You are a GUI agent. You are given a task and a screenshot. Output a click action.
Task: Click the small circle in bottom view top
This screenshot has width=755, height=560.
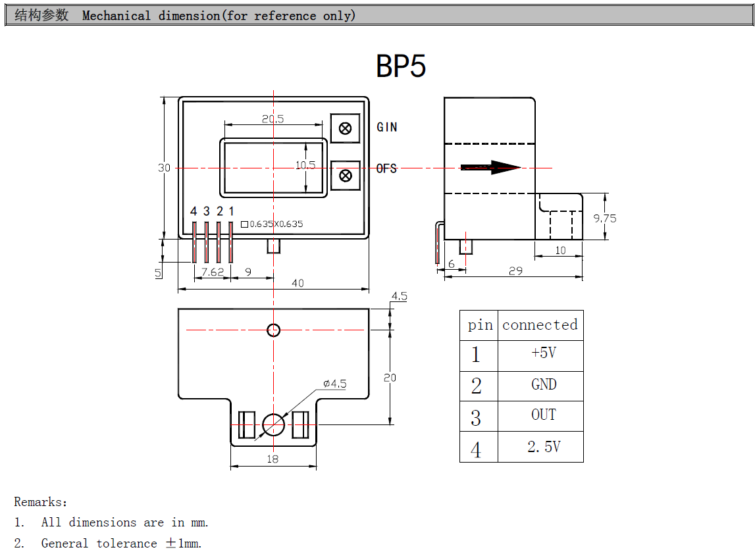coord(273,330)
